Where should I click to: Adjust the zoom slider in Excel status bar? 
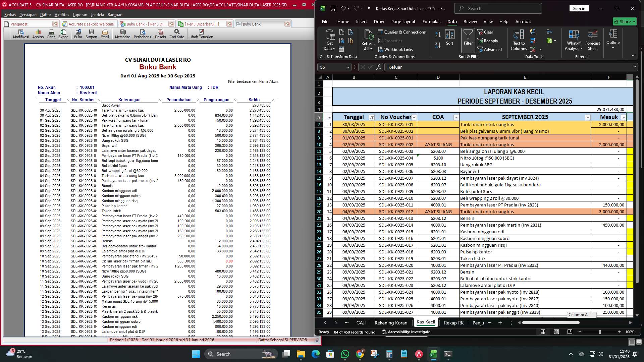pyautogui.click(x=599, y=332)
